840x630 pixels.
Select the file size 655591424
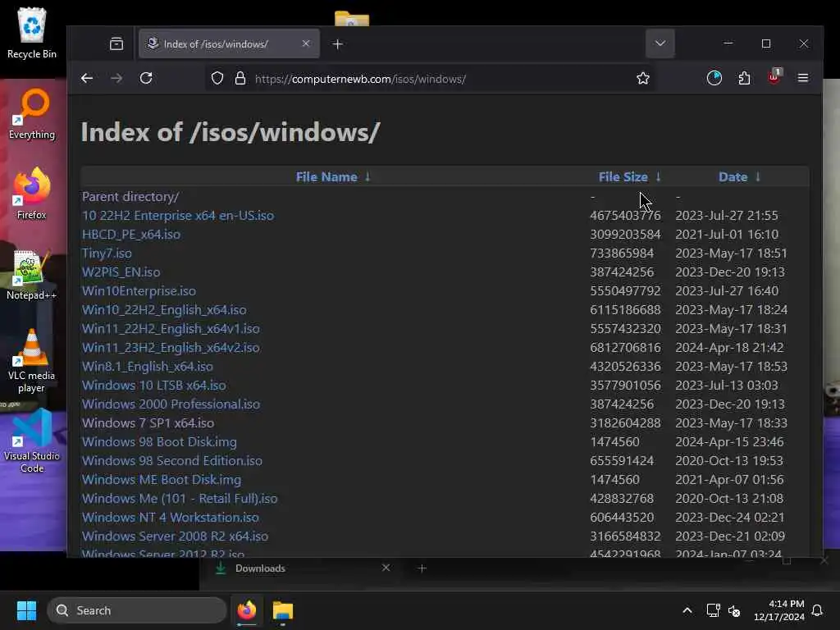point(622,461)
